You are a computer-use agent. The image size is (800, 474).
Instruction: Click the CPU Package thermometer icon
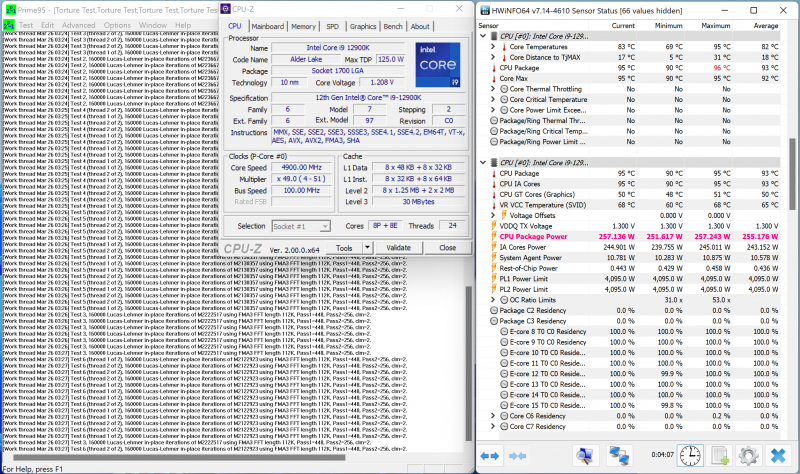(x=494, y=68)
